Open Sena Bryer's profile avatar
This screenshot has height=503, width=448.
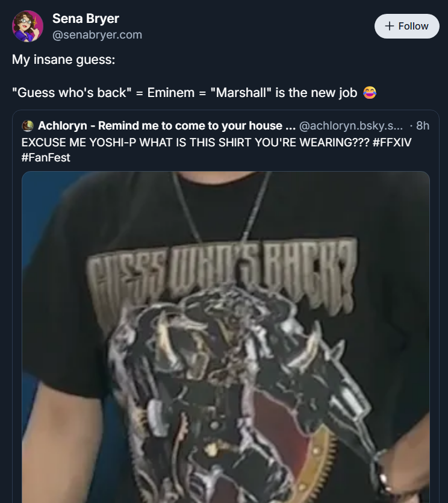(28, 26)
